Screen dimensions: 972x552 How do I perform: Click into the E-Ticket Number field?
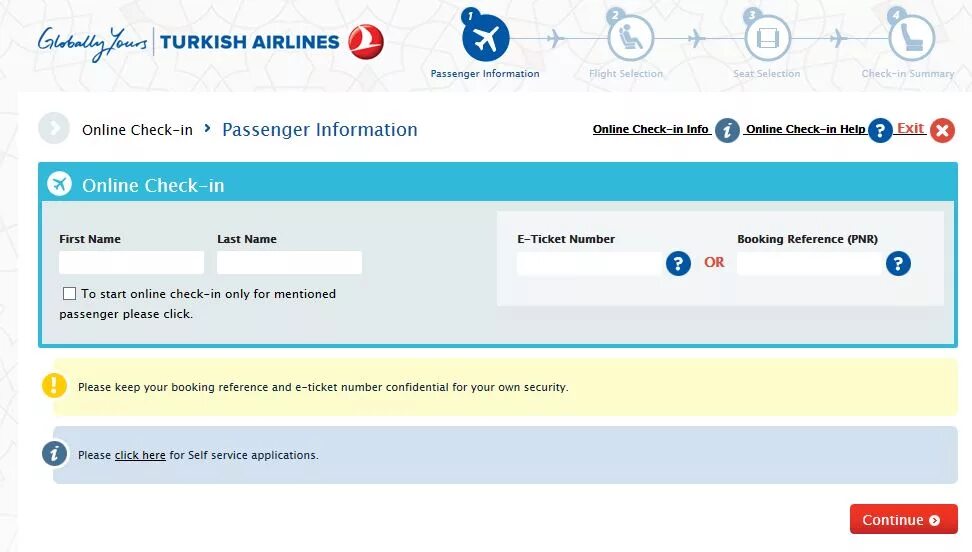coord(589,264)
